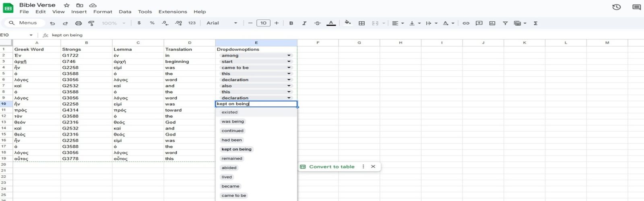
Task: Open the horizontal align dropdown
Action: pyautogui.click(x=398, y=23)
